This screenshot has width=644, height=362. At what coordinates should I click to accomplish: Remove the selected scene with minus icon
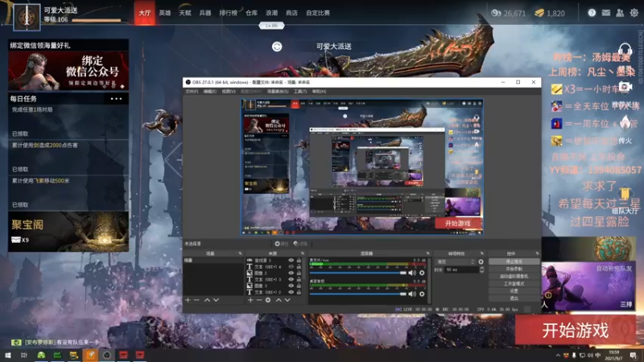tap(196, 300)
